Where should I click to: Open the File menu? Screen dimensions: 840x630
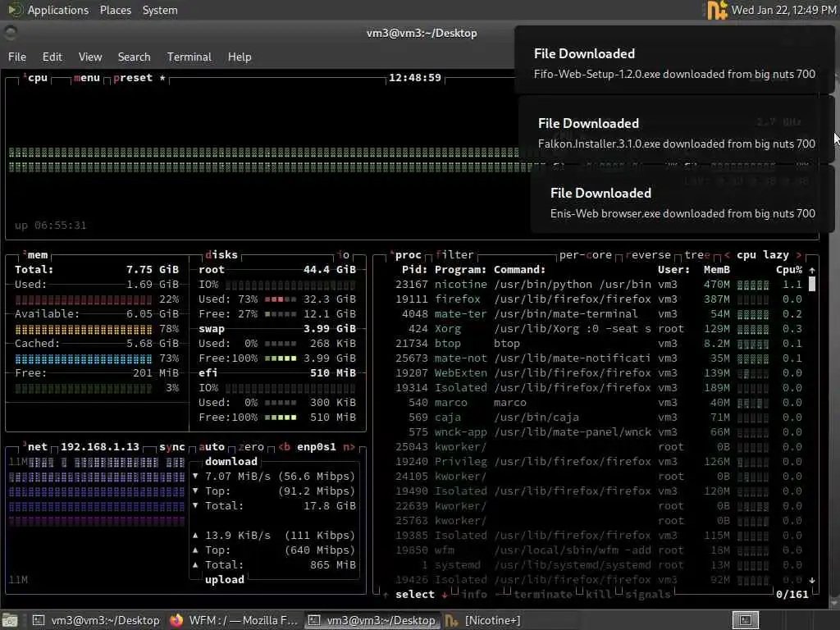(17, 57)
